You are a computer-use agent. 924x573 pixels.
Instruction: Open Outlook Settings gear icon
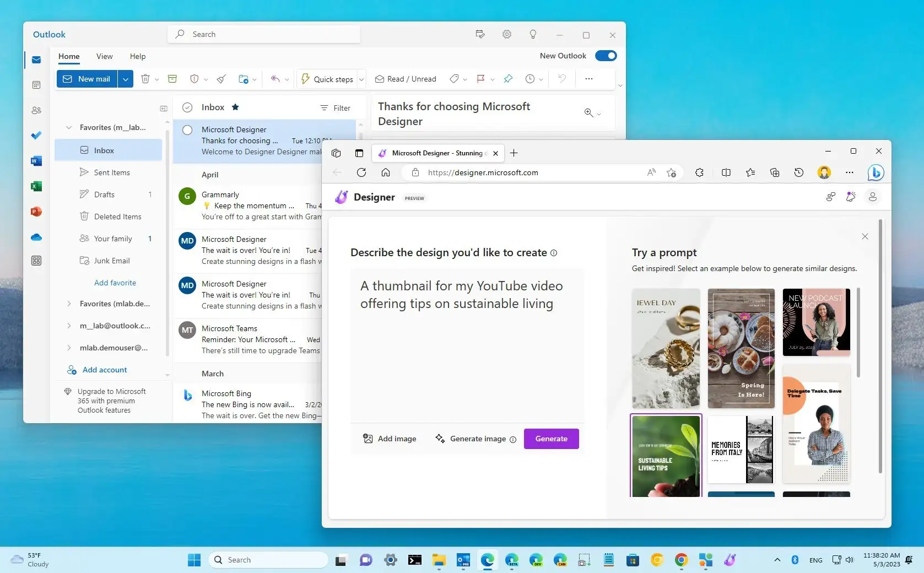coord(507,34)
